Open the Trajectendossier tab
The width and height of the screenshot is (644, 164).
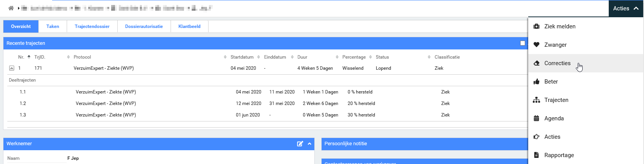point(92,26)
